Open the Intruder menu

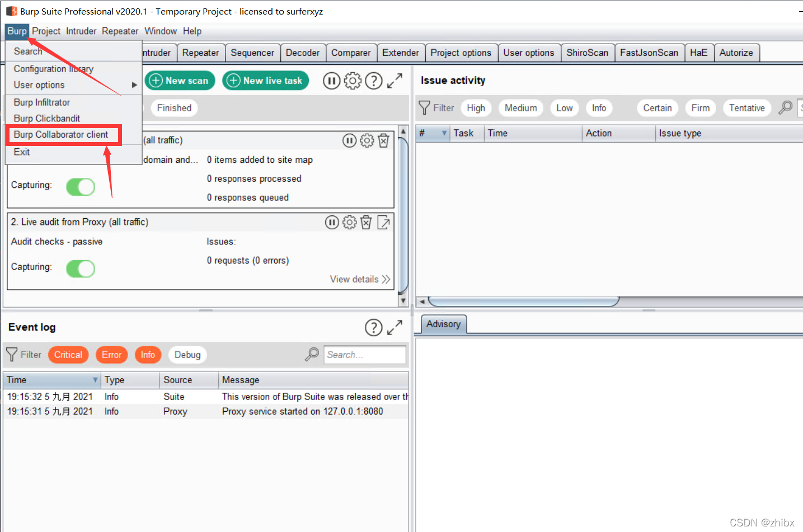[x=81, y=31]
